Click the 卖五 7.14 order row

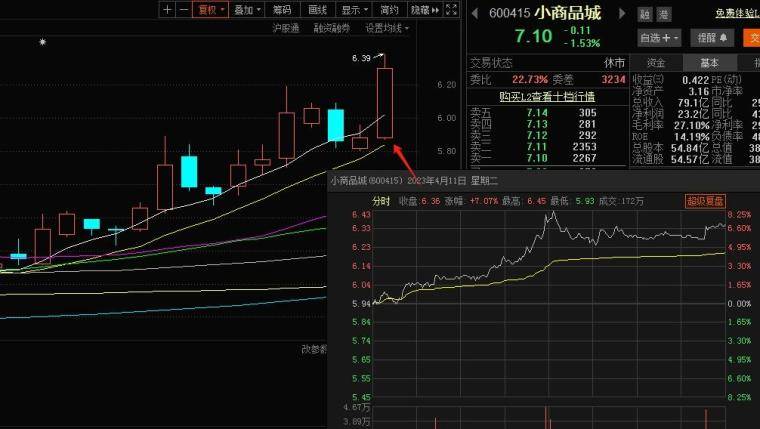click(x=547, y=113)
